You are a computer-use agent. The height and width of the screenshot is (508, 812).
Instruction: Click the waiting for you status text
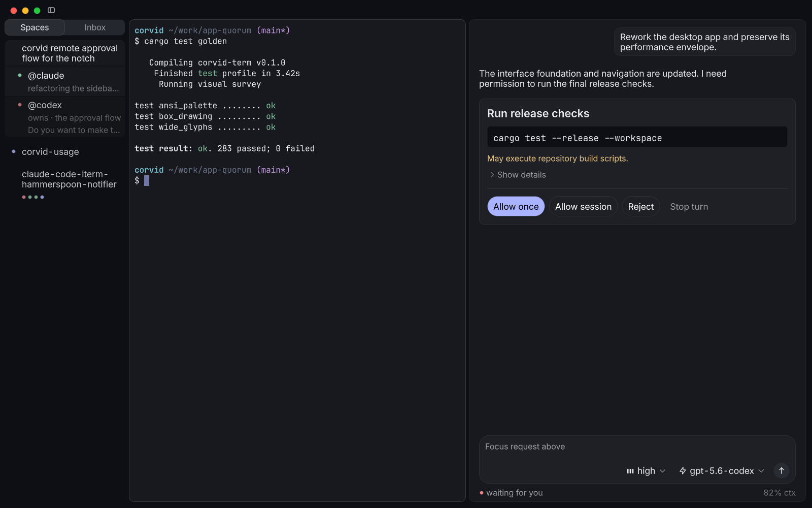tap(514, 493)
